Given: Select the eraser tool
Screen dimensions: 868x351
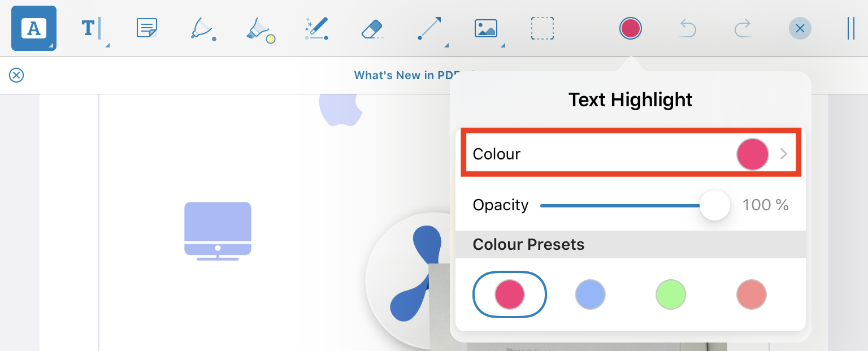Looking at the screenshot, I should [372, 28].
